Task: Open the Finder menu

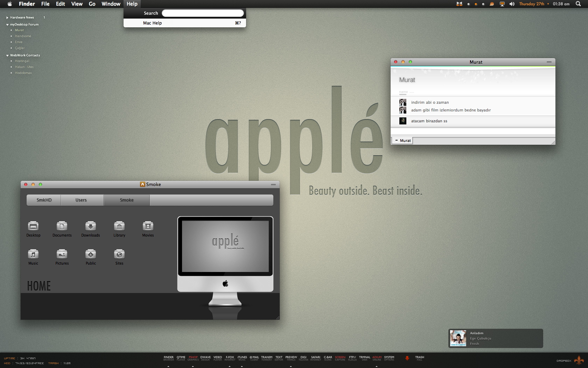Action: pos(27,4)
